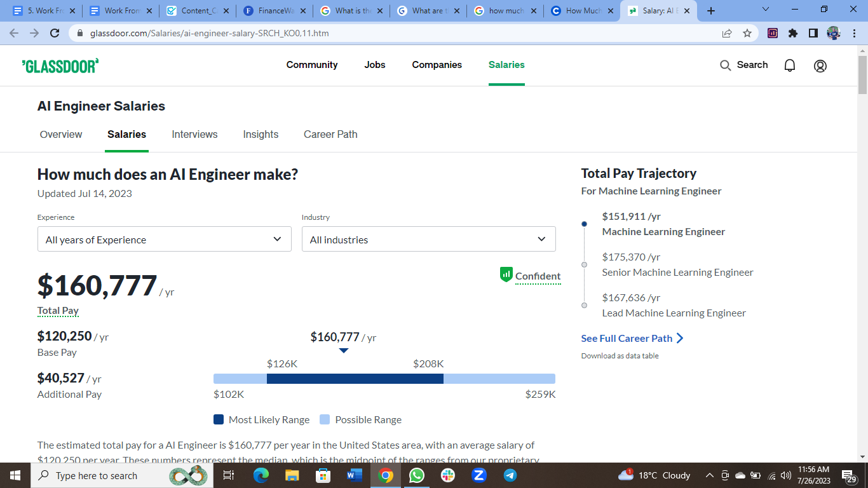The height and width of the screenshot is (488, 868).
Task: Open Microsoft Store from the taskbar
Action: 323,475
